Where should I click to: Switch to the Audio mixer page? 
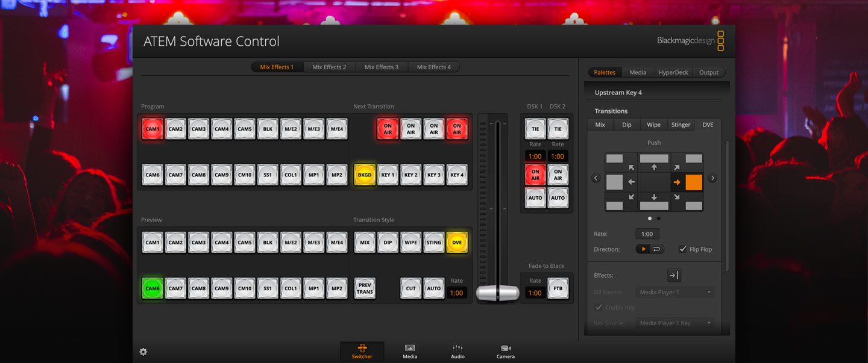[x=457, y=352]
